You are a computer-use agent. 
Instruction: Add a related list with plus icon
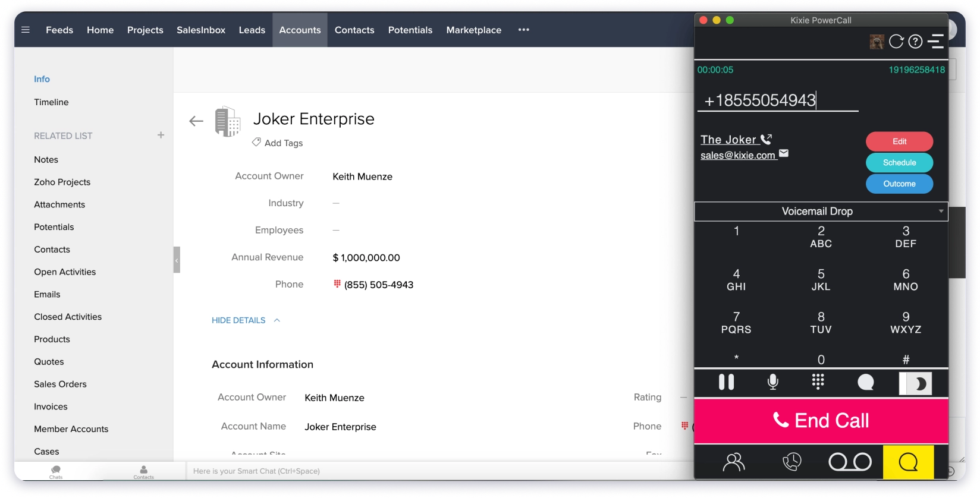pos(161,135)
